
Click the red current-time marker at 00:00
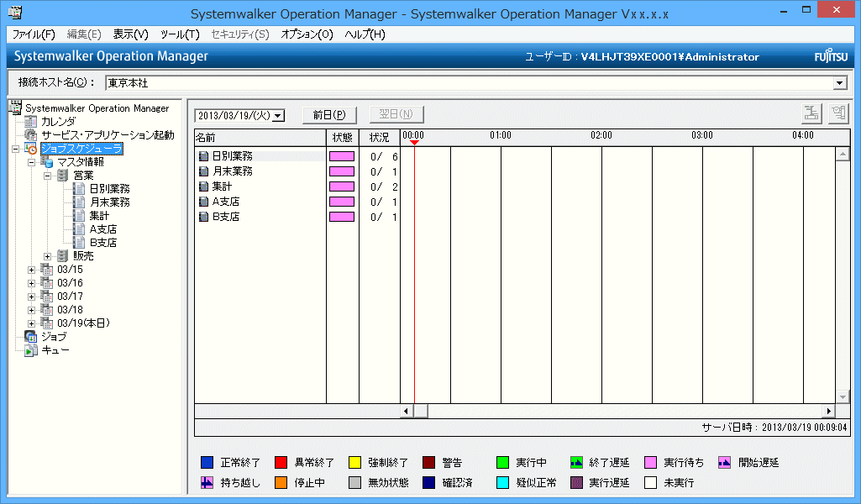(x=415, y=143)
